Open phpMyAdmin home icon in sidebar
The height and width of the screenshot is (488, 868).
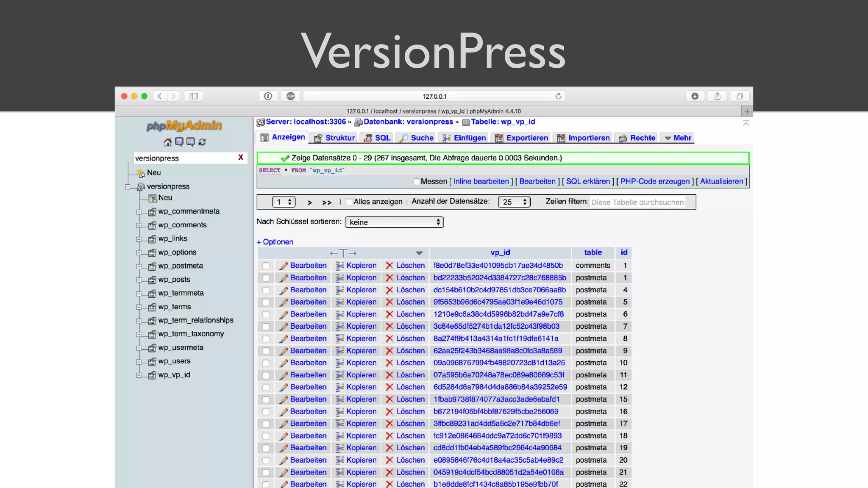[168, 142]
